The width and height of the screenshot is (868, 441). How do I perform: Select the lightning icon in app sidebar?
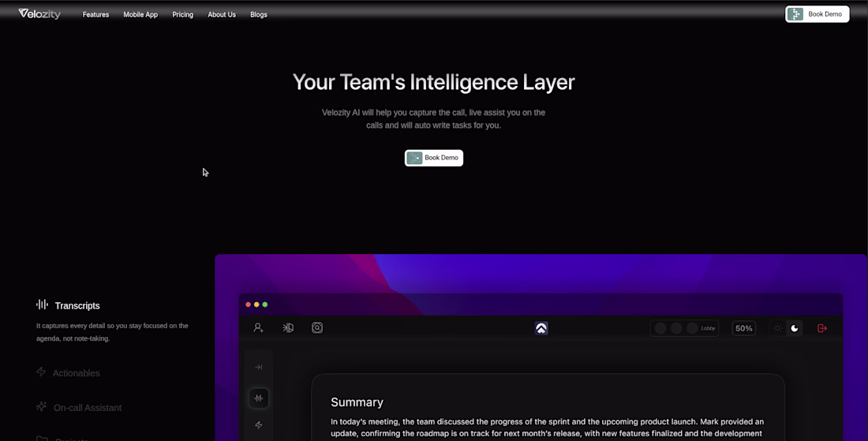(x=259, y=425)
